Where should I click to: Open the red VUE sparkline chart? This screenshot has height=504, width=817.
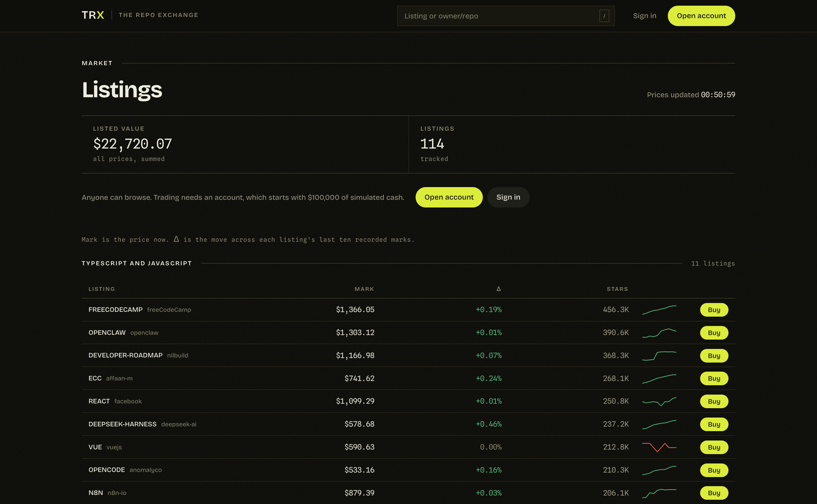tap(659, 447)
